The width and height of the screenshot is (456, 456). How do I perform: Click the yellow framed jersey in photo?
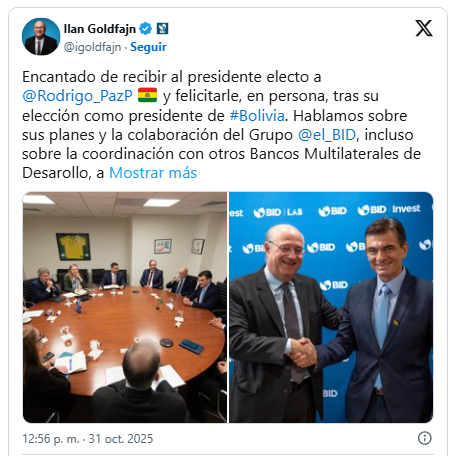click(x=73, y=247)
